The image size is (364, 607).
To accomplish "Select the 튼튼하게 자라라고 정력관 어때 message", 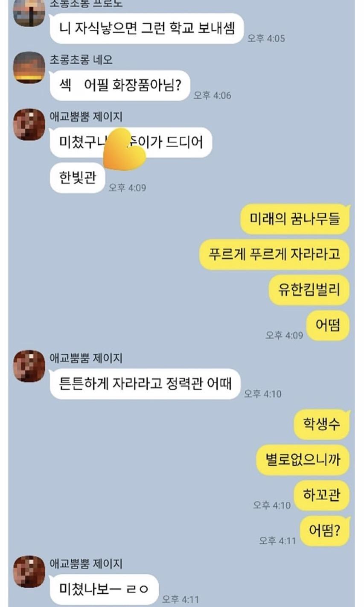I will (145, 384).
